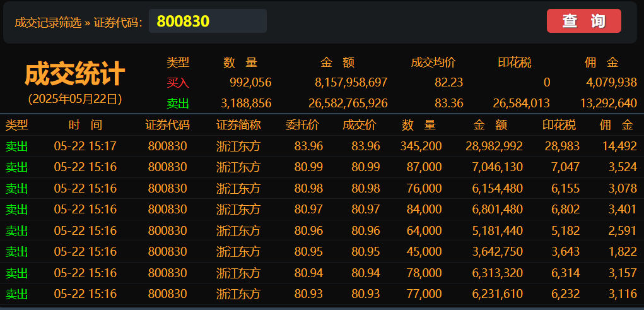The width and height of the screenshot is (644, 310).
Task: Select the quantity 87,000 cell
Action: 424,167
